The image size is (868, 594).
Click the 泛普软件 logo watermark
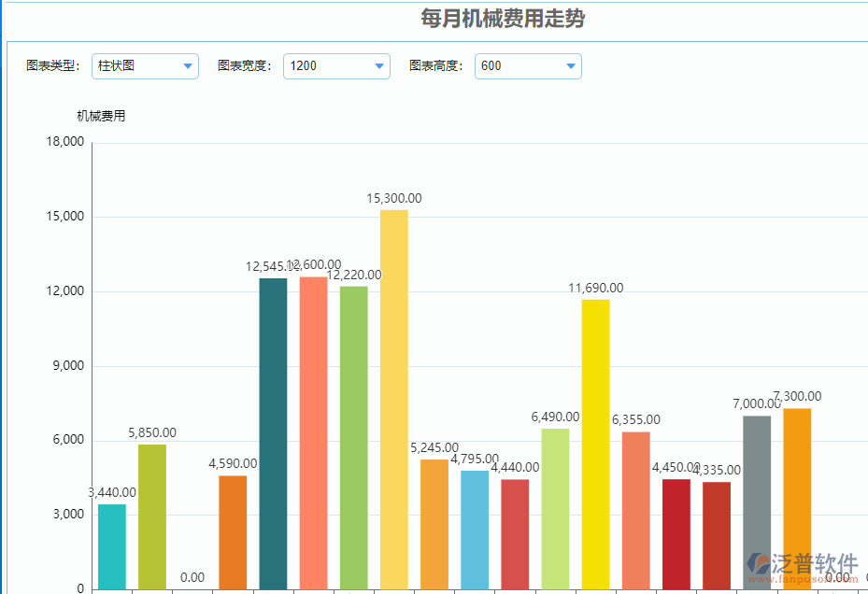803,565
